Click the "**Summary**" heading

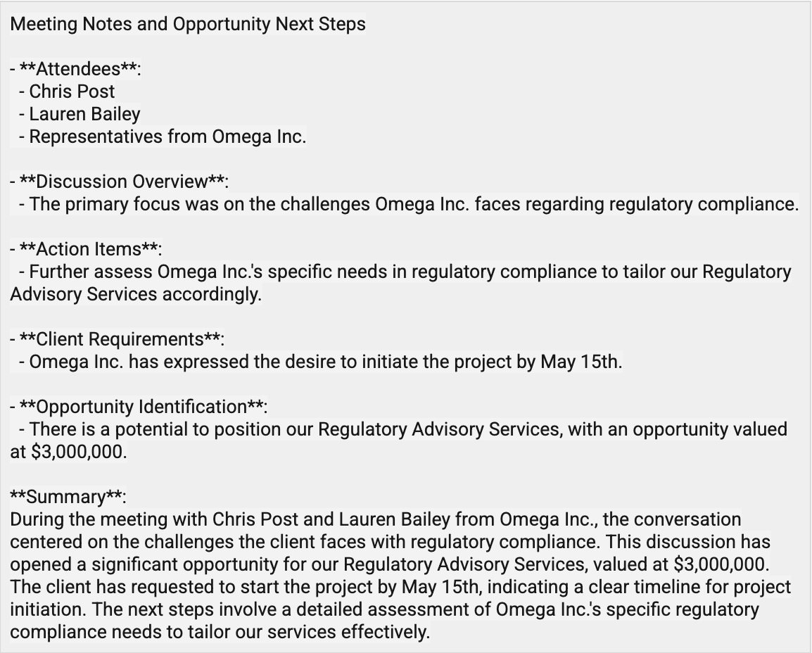tap(68, 497)
